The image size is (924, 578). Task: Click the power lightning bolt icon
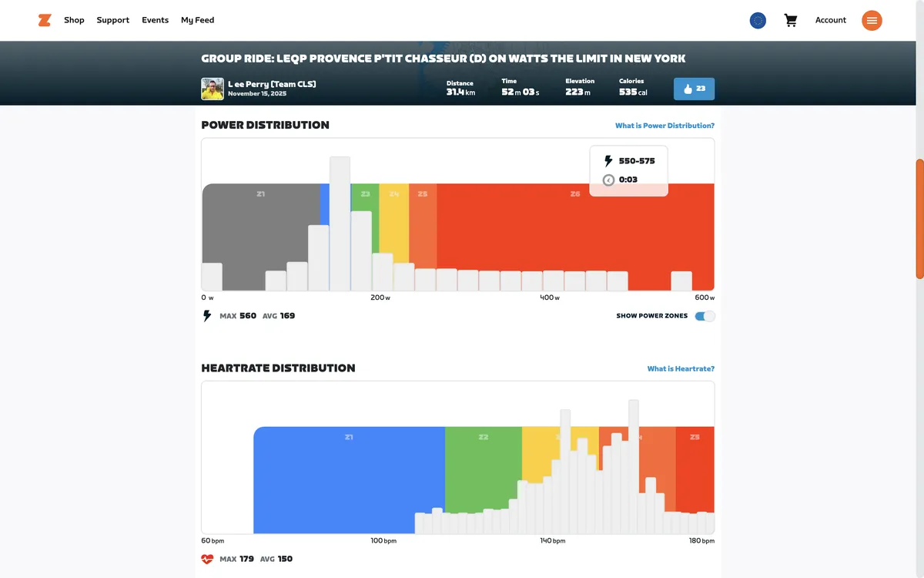206,316
